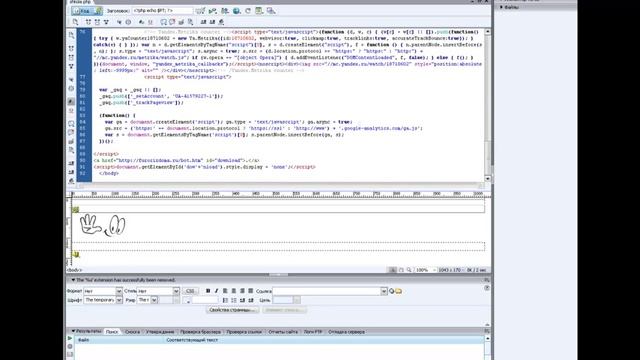Collapse the Properties panel triangle
The width and height of the screenshot is (640, 360).
[x=73, y=280]
